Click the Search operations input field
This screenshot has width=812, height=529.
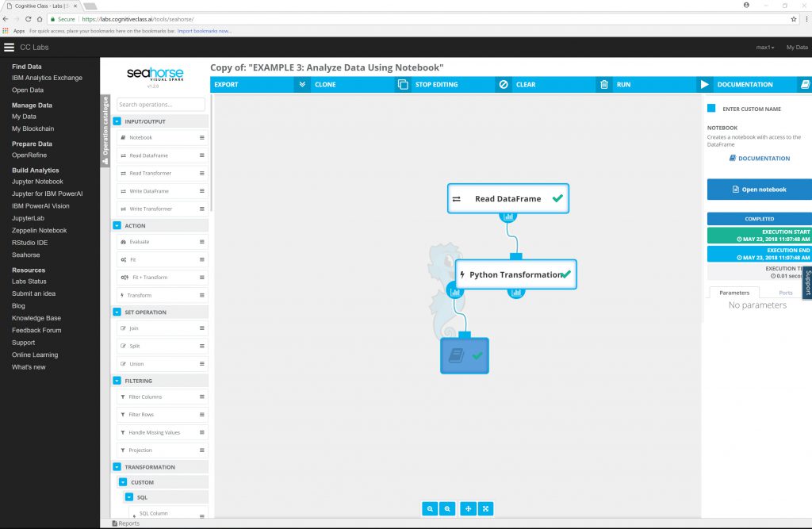pyautogui.click(x=161, y=105)
